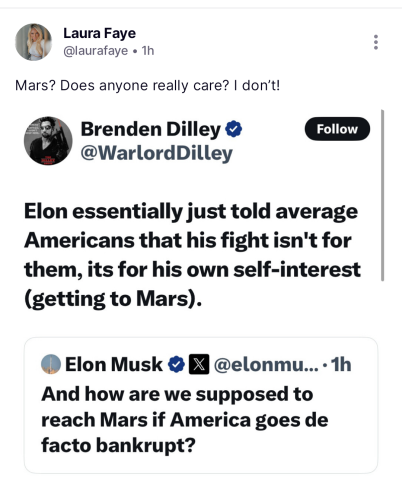Follow Brenden Dilley
This screenshot has width=402, height=500.
(x=337, y=129)
